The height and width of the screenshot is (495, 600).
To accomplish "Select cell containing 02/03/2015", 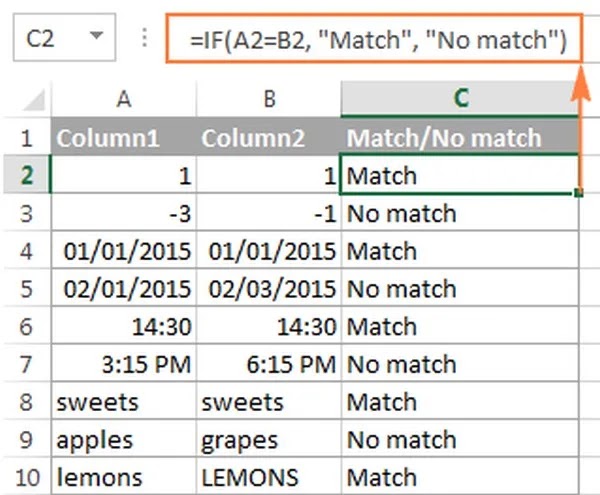I will (267, 289).
